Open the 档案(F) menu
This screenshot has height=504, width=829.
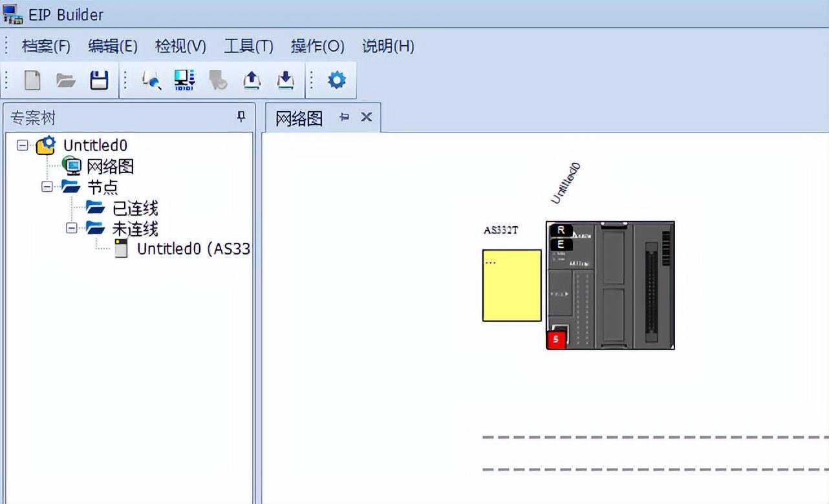pos(46,47)
